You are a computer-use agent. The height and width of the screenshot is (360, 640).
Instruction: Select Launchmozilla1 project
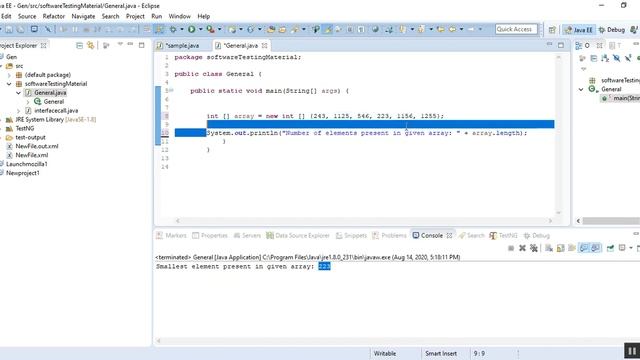point(27,164)
